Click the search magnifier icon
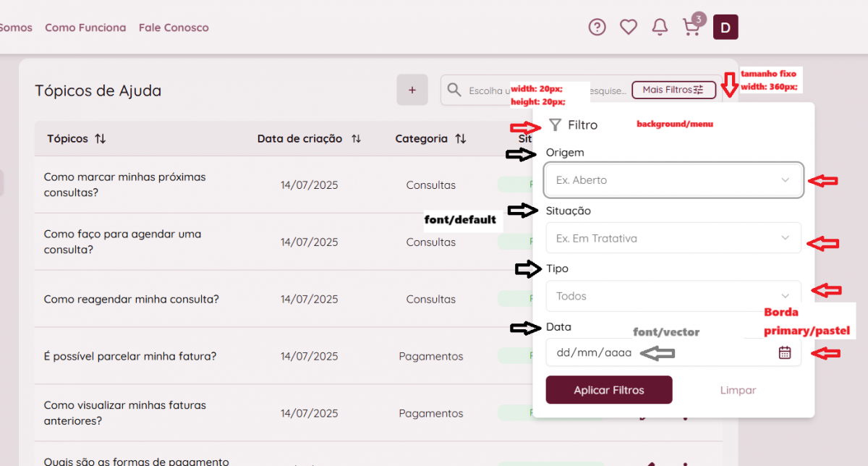 (x=454, y=90)
